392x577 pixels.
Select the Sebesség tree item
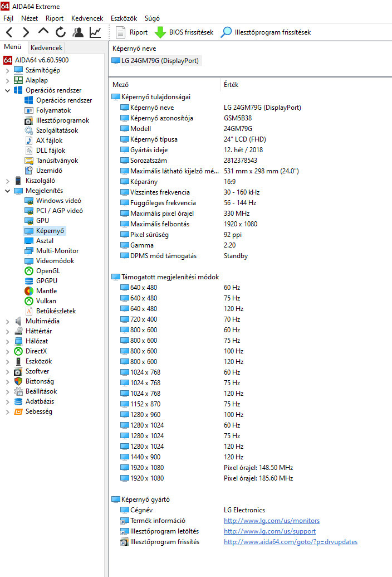33,411
